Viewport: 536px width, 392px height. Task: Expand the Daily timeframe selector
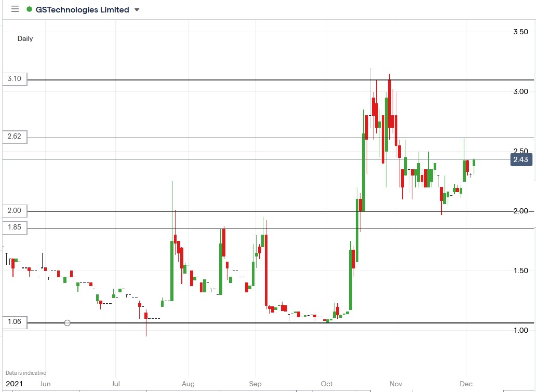click(x=25, y=38)
